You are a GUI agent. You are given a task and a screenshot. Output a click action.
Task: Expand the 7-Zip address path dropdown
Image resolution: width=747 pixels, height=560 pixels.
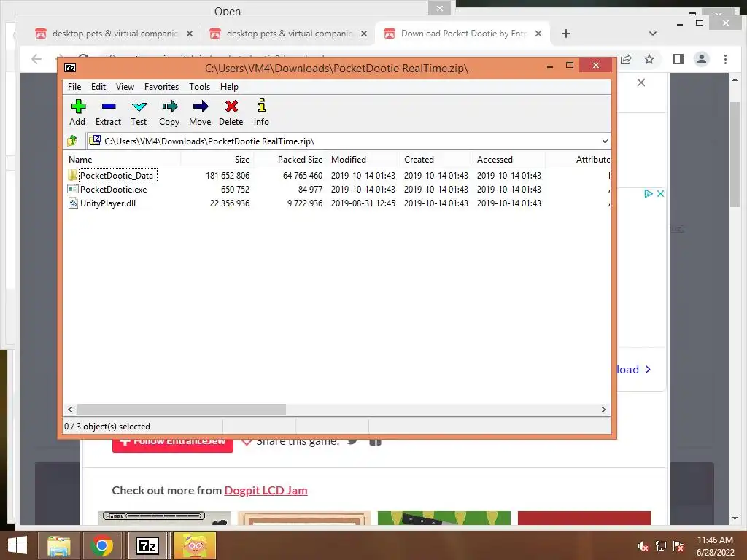pos(605,141)
